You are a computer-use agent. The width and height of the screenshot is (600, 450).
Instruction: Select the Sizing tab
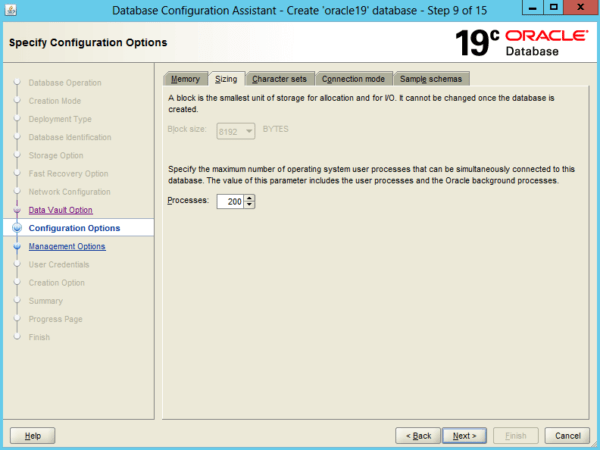point(226,79)
